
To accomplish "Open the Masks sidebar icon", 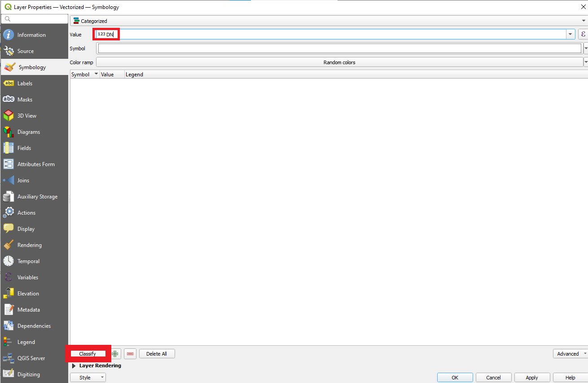I will click(x=9, y=99).
